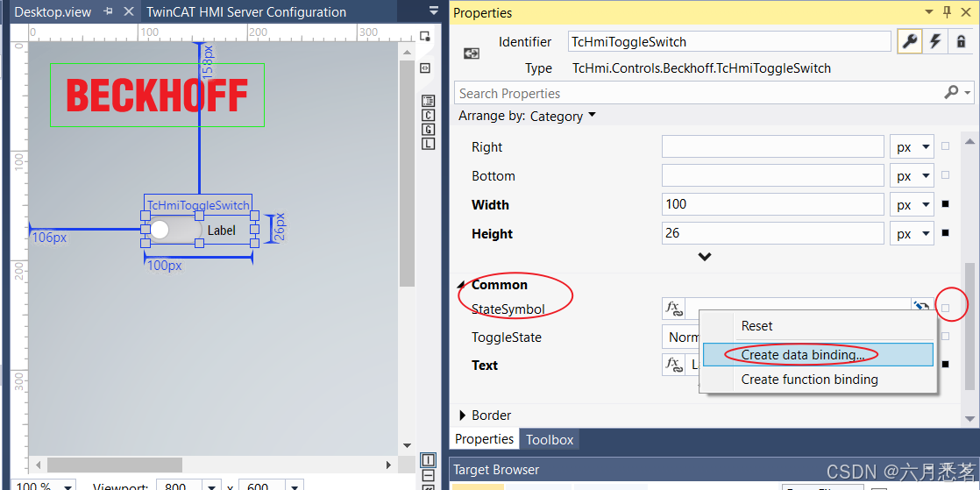Switch to TwinCAT HMI Server Configuration tab

(246, 12)
